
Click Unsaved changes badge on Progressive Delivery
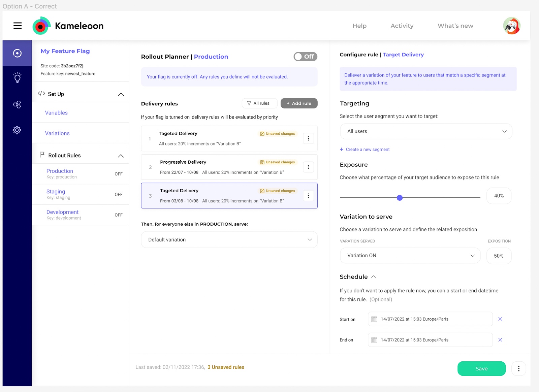[x=278, y=162]
